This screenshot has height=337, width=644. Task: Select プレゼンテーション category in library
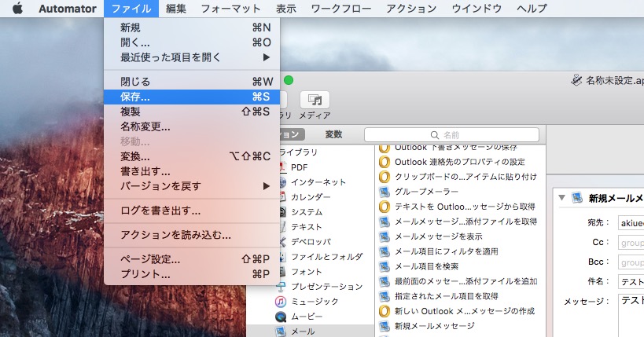[x=327, y=287]
